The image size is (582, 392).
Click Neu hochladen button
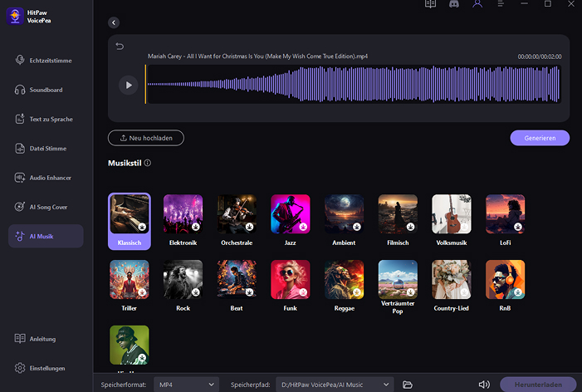(x=146, y=138)
